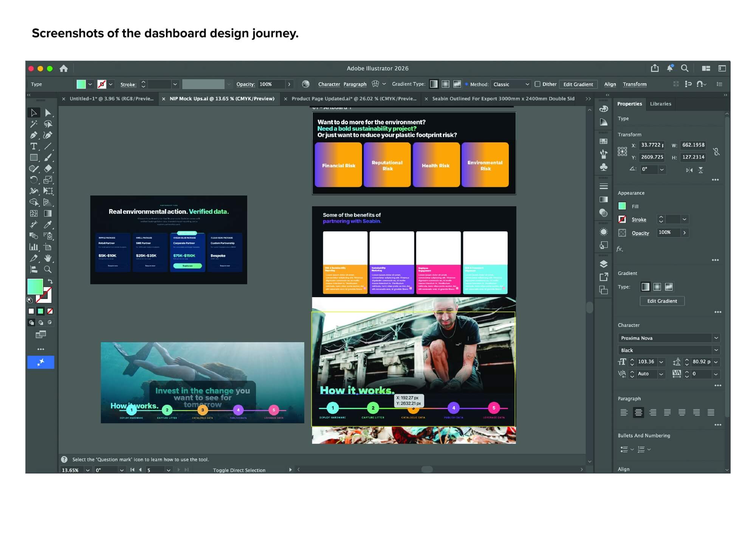Pick the Rectangle tool

pyautogui.click(x=34, y=157)
